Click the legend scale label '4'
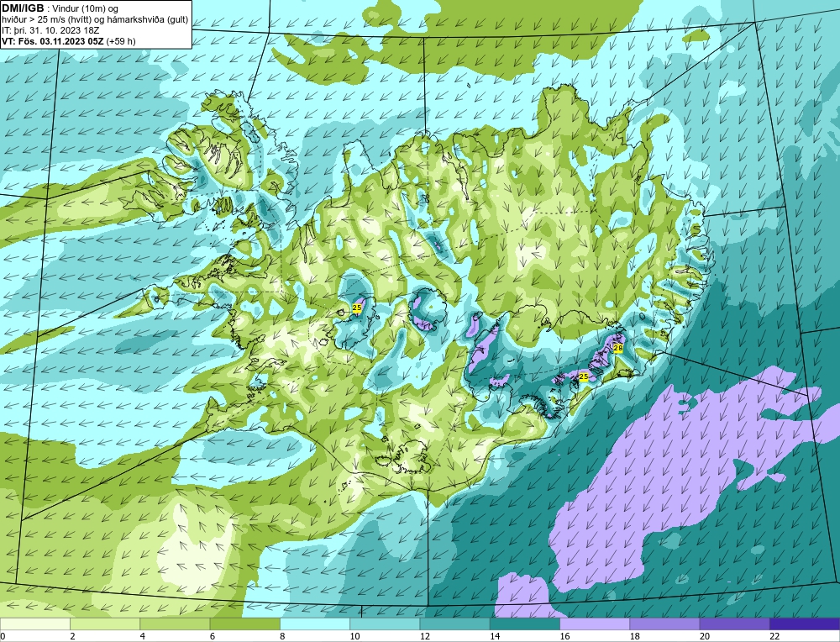840x642 pixels. pyautogui.click(x=143, y=636)
